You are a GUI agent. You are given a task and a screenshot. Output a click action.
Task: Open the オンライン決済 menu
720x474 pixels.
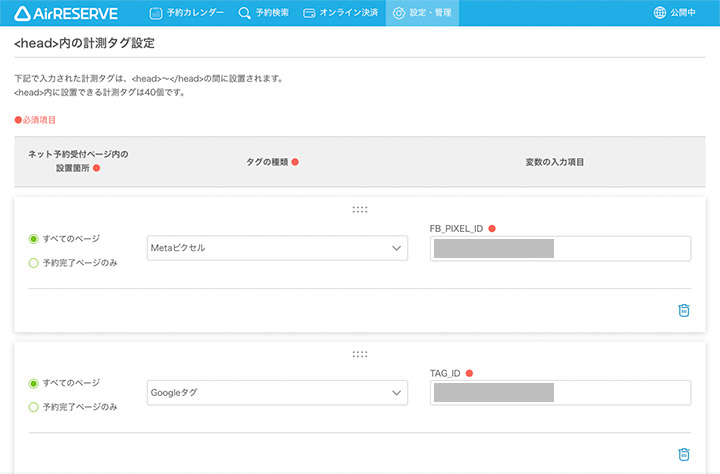pyautogui.click(x=341, y=13)
